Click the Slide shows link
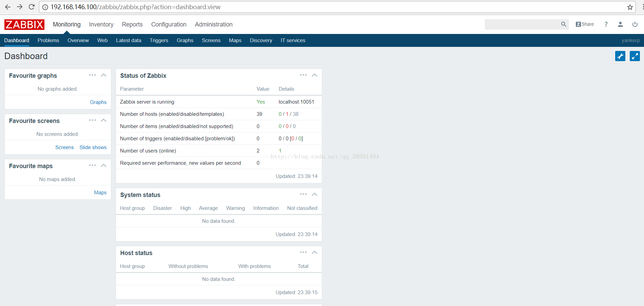 [x=93, y=147]
